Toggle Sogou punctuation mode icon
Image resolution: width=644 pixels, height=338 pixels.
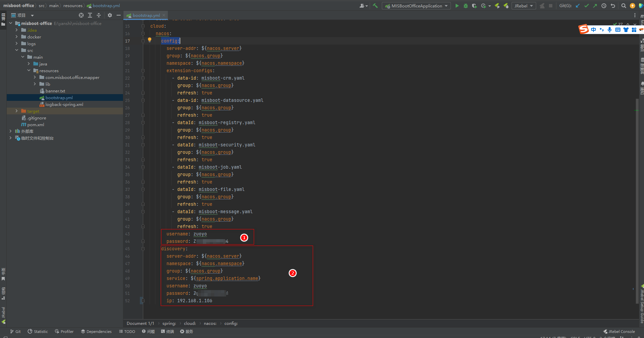coord(602,30)
